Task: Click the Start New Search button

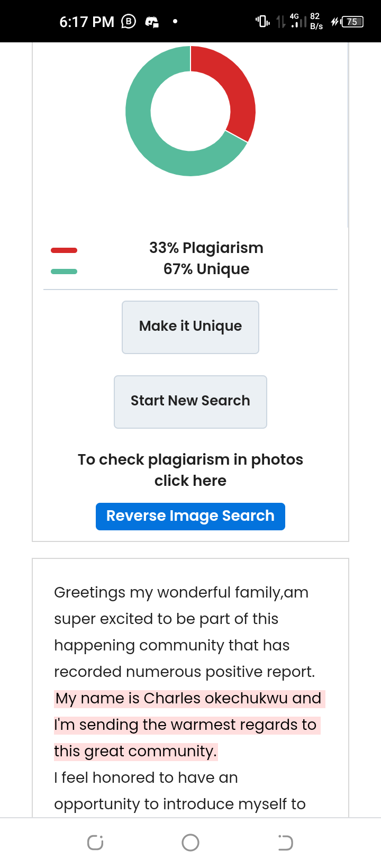Action: pos(190,402)
